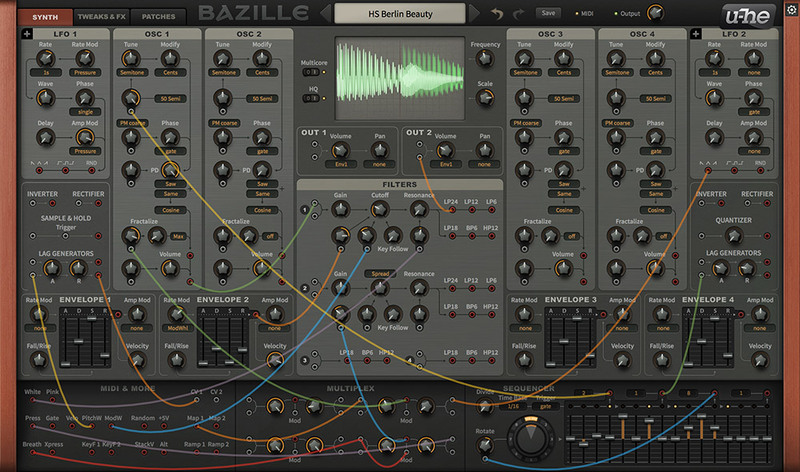Open the OSC 1 Tune Semitone dropdown

[131, 72]
